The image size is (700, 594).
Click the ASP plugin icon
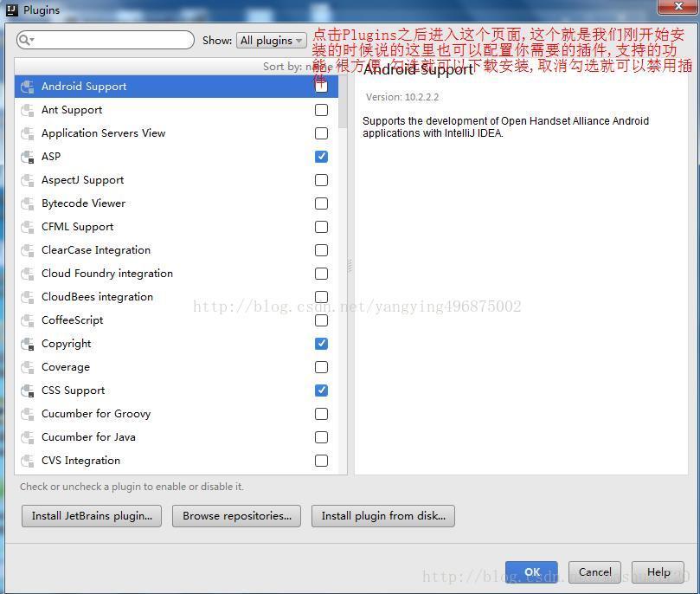tap(27, 157)
